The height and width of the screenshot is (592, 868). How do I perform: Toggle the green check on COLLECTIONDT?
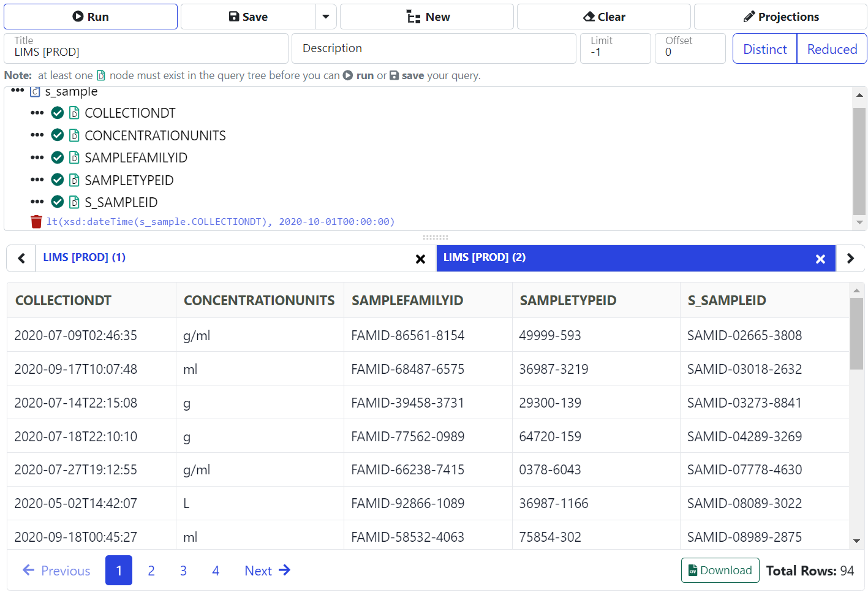tap(58, 113)
